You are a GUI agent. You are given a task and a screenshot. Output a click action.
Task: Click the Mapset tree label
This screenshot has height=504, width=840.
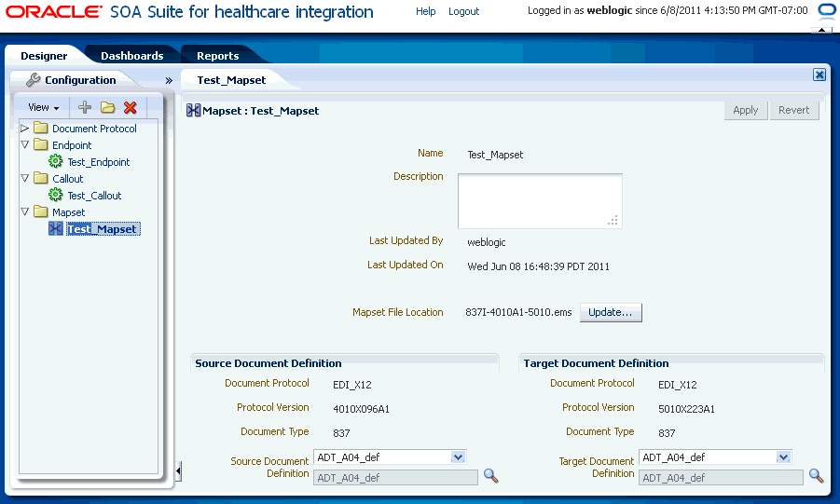(x=69, y=212)
